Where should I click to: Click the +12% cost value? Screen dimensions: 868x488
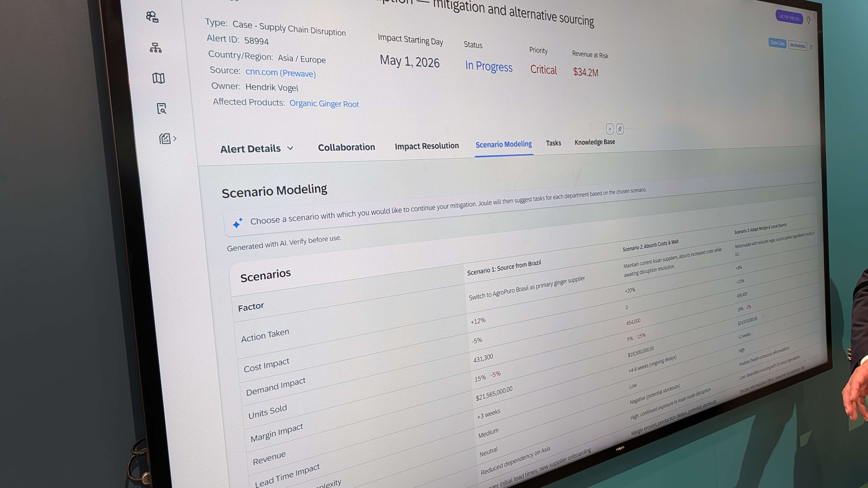point(478,321)
